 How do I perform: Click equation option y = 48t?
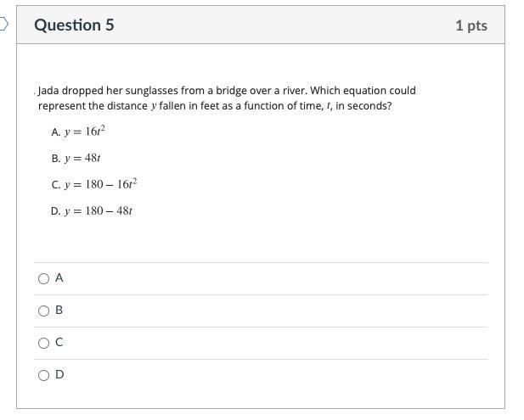coord(76,158)
